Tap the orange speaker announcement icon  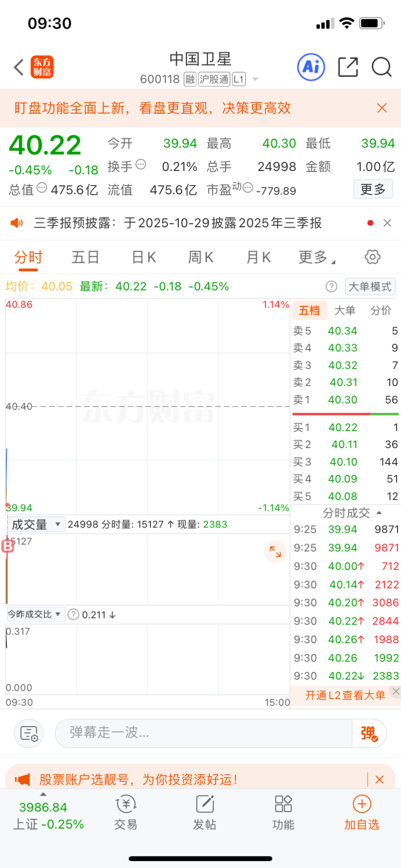[16, 223]
